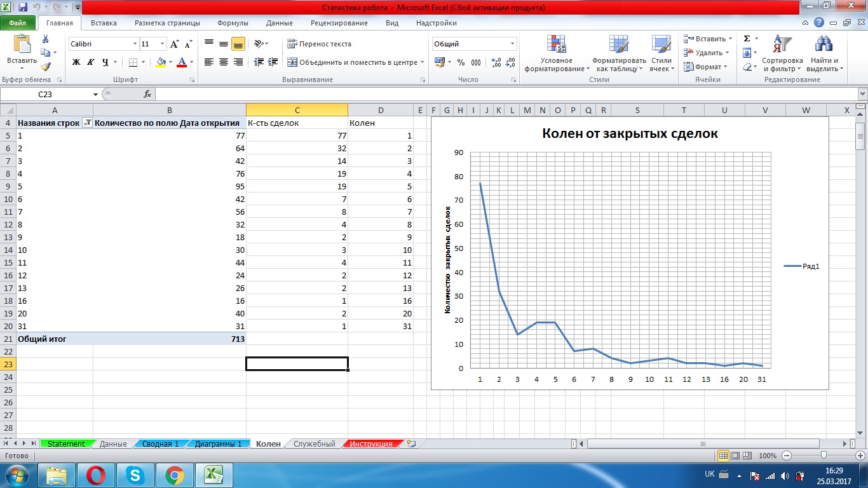Click the AutoSum sigma icon

click(x=747, y=39)
